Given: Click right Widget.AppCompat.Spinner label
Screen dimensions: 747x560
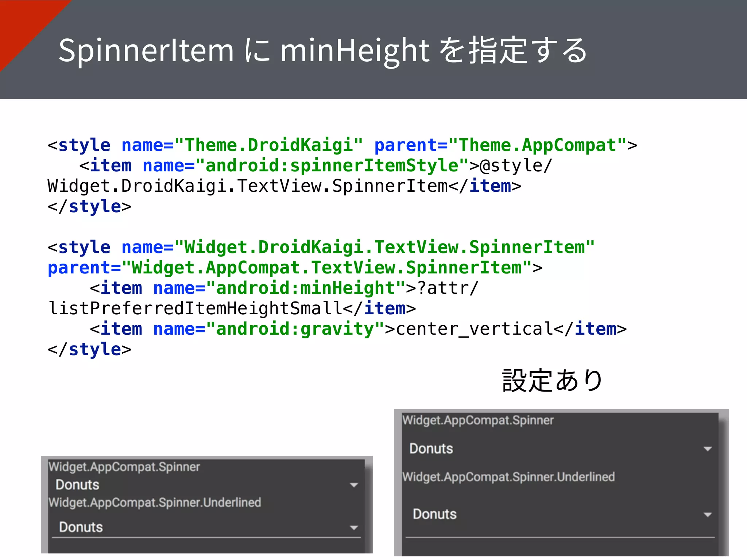Looking at the screenshot, I should [478, 420].
